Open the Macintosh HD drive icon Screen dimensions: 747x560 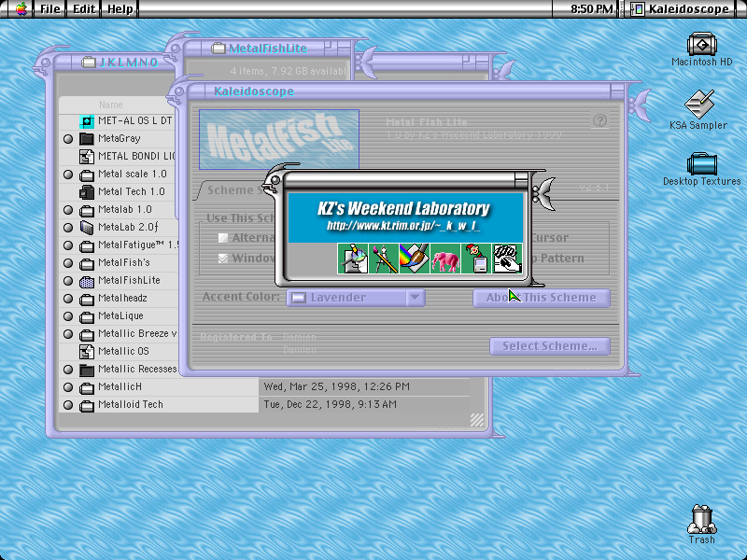[701, 44]
